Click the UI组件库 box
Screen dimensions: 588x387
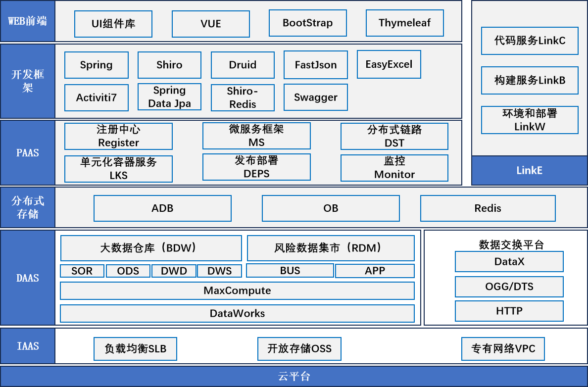click(x=113, y=24)
